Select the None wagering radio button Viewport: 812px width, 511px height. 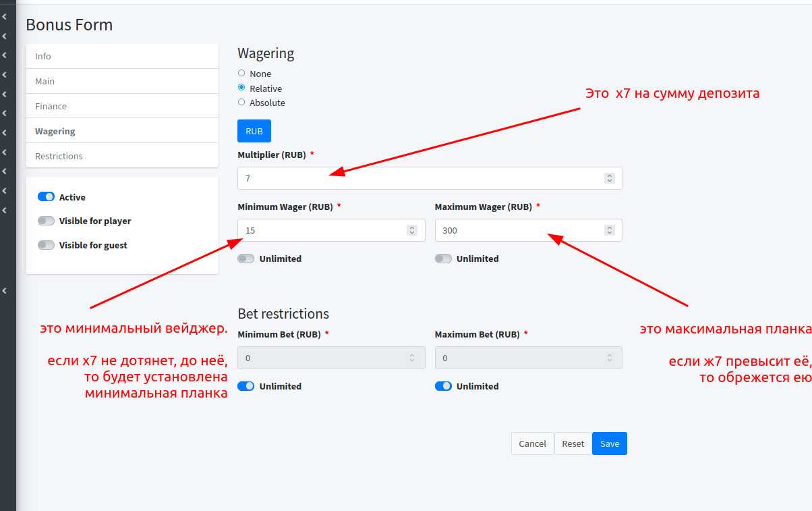tap(241, 74)
